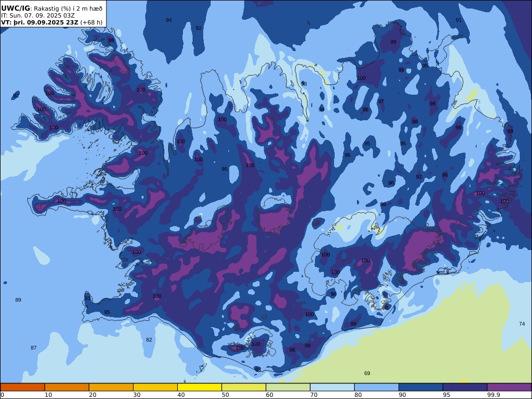Select the dark indigo 95–99.9 legend swatch
Image resolution: width=532 pixels, height=399 pixels.
(x=465, y=387)
